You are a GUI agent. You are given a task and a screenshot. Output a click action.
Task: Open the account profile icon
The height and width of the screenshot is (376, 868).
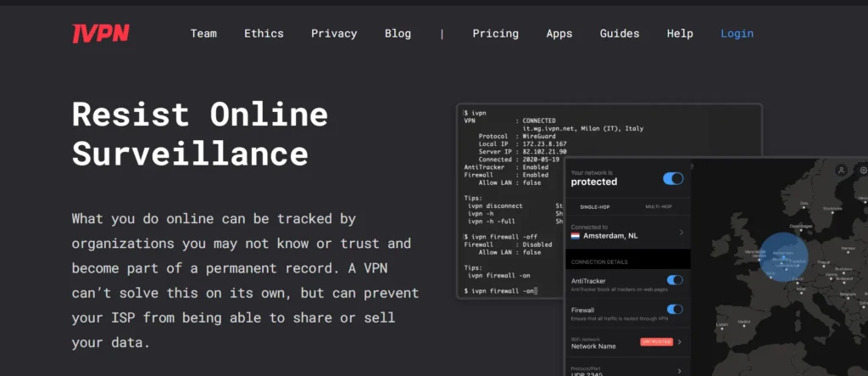point(842,171)
